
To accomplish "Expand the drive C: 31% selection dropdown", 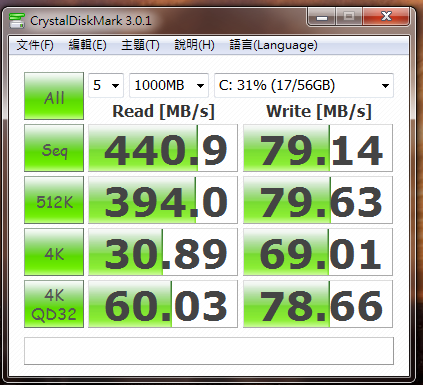I will tap(304, 86).
